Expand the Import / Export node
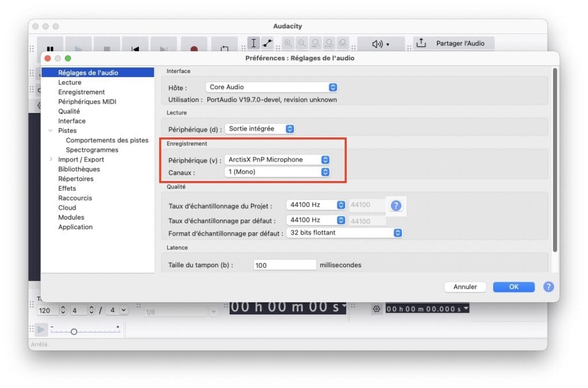Viewport: 588px width, 388px height. coord(51,159)
